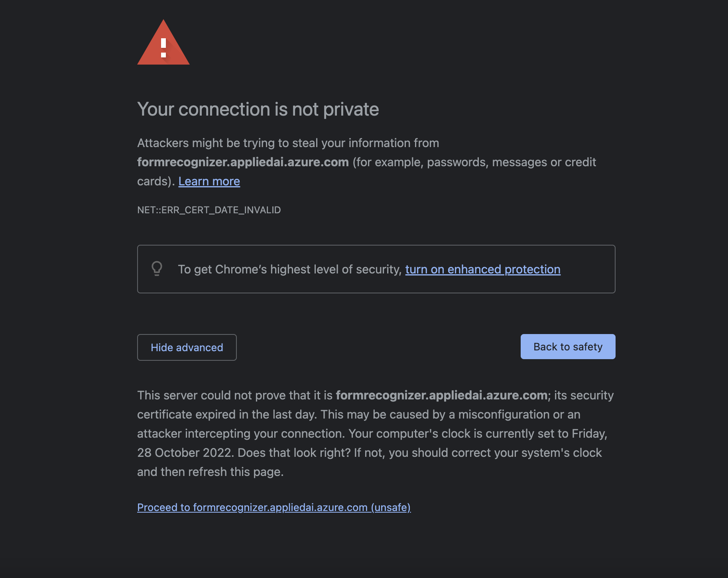
Task: Click turn on enhanced protection
Action: pyautogui.click(x=482, y=269)
